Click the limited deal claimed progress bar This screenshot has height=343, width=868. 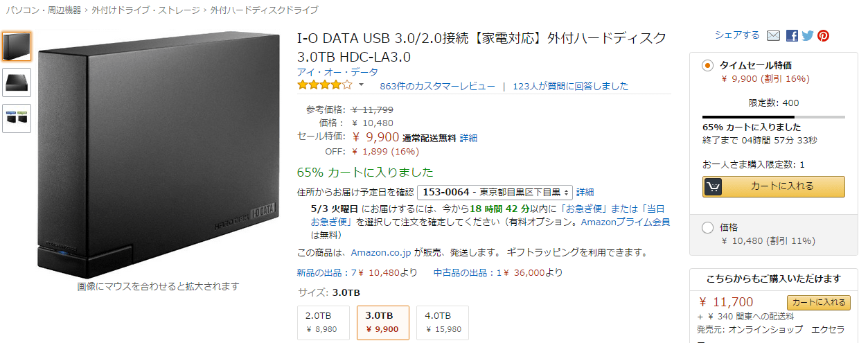click(x=774, y=117)
